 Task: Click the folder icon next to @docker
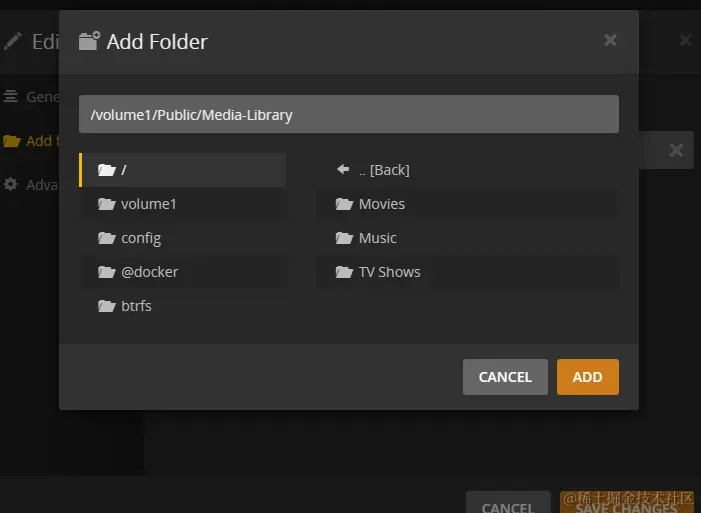pyautogui.click(x=107, y=272)
